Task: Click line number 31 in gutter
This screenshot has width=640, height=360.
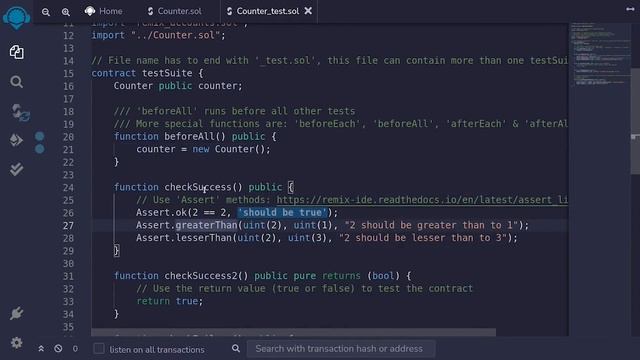Action: (68, 276)
